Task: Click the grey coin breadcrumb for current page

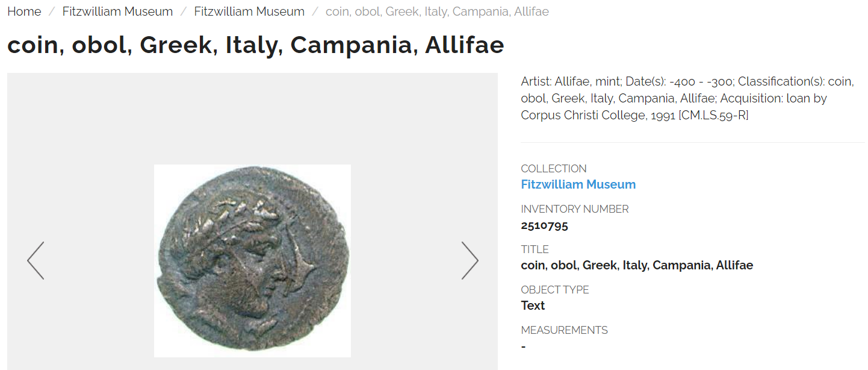Action: [437, 11]
